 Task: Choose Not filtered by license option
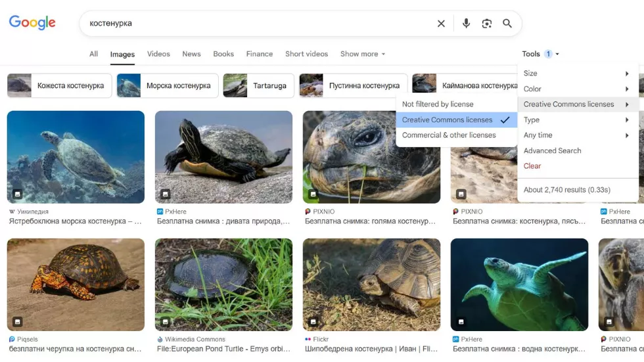438,104
